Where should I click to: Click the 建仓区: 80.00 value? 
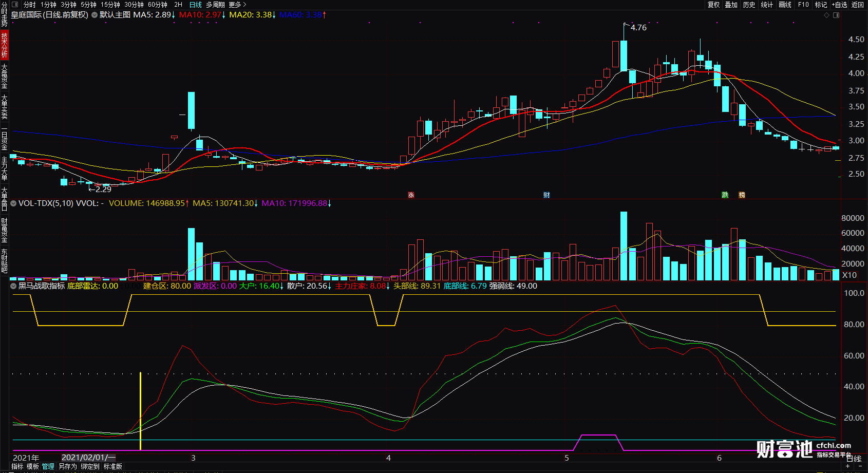pyautogui.click(x=167, y=286)
